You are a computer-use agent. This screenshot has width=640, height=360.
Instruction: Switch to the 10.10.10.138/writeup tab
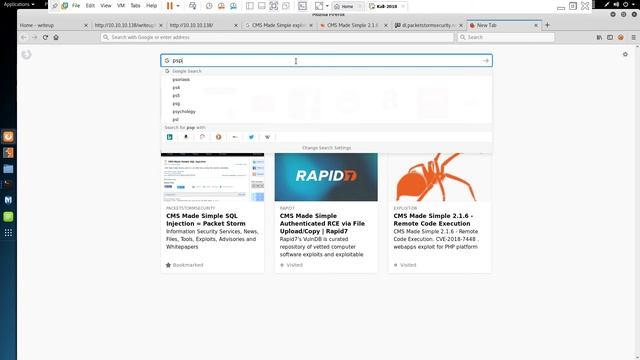[x=124, y=25]
